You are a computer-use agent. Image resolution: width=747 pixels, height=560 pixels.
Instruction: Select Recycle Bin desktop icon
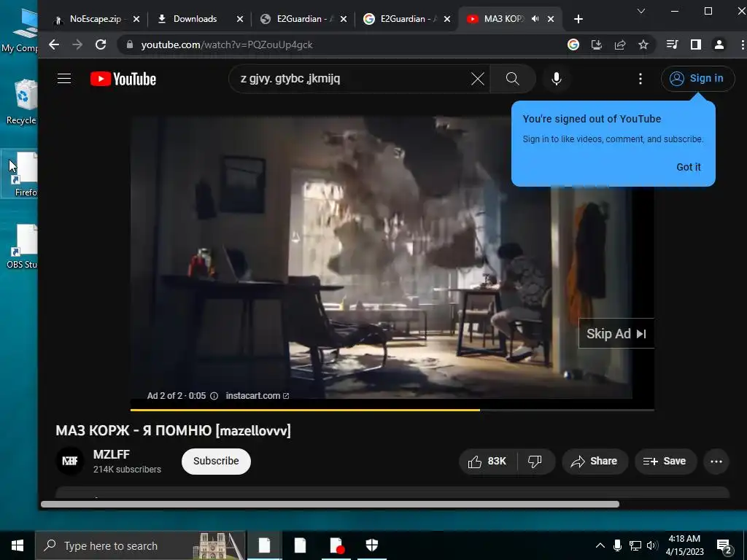click(x=23, y=102)
